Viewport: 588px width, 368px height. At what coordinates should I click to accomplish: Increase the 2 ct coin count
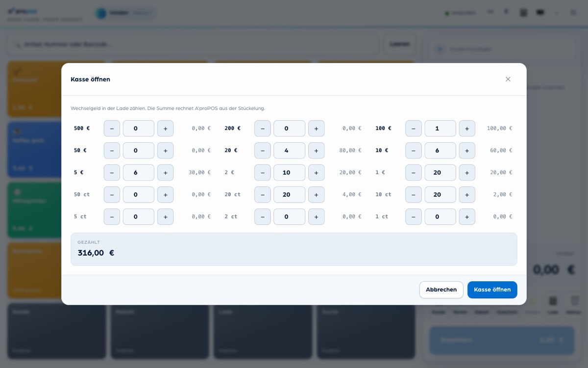(316, 217)
